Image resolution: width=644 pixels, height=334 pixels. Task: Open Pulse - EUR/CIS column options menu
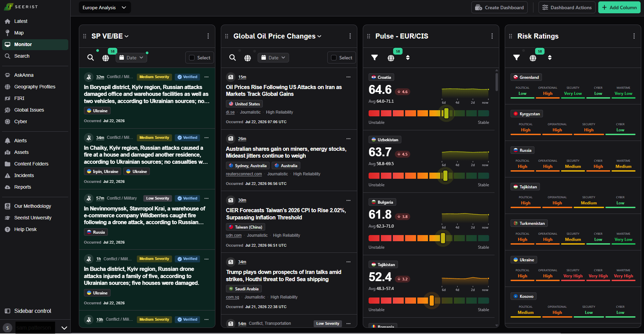click(x=492, y=36)
